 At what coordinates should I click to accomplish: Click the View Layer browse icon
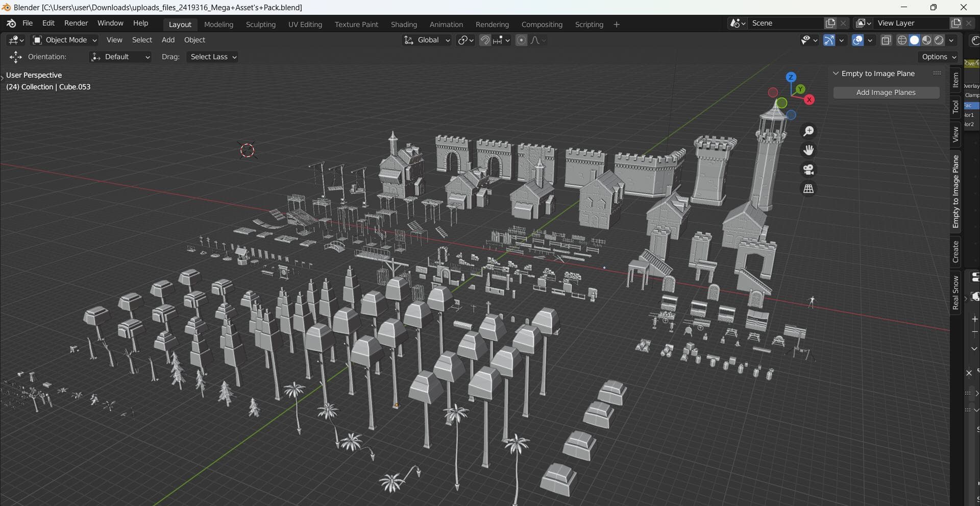tap(863, 23)
